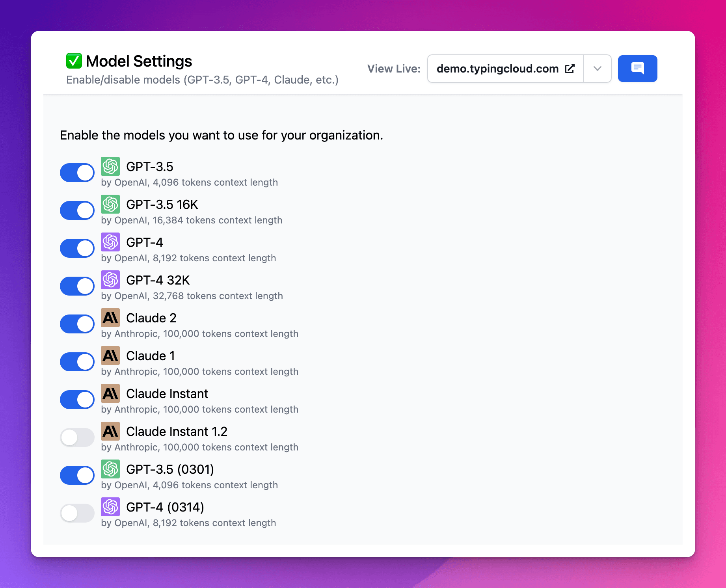
Task: Enable the GPT-4 (0314) toggle
Action: tap(77, 513)
